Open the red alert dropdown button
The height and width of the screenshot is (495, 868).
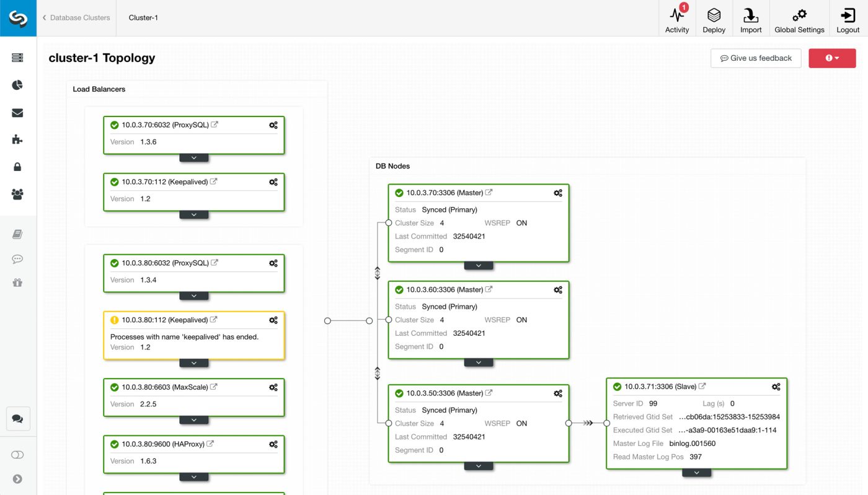pos(832,58)
